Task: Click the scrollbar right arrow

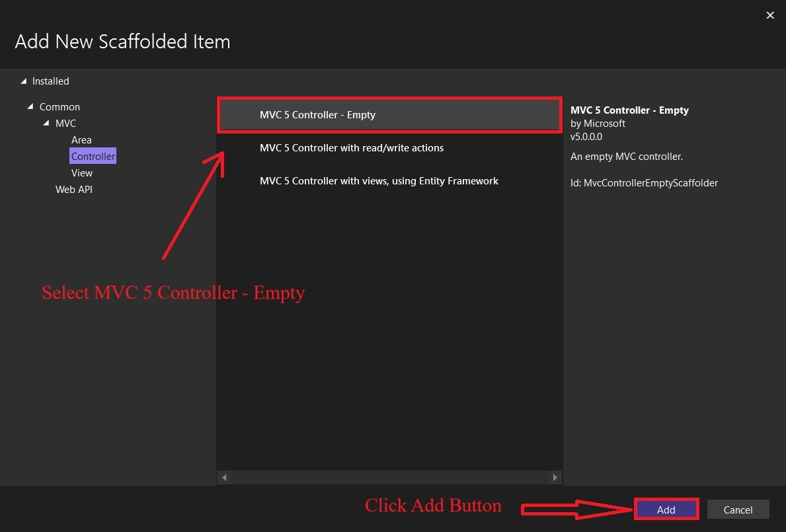Action: tap(555, 477)
